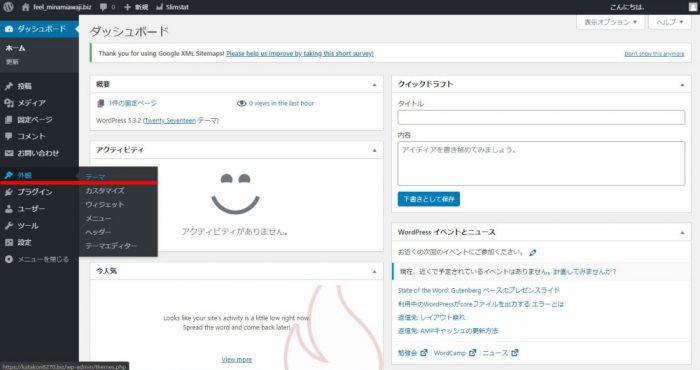Click the 投稿 pin icon

(x=8, y=86)
